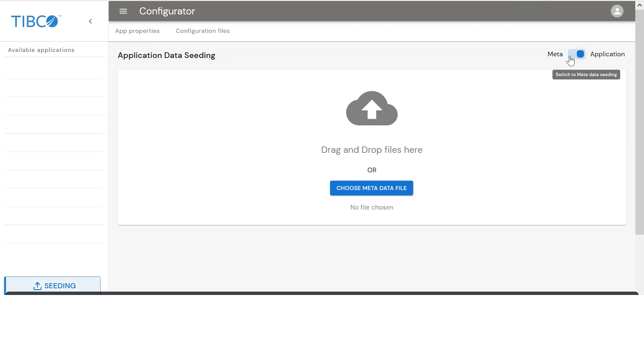Switch to the App properties tab
This screenshot has width=644, height=362.
[x=137, y=31]
